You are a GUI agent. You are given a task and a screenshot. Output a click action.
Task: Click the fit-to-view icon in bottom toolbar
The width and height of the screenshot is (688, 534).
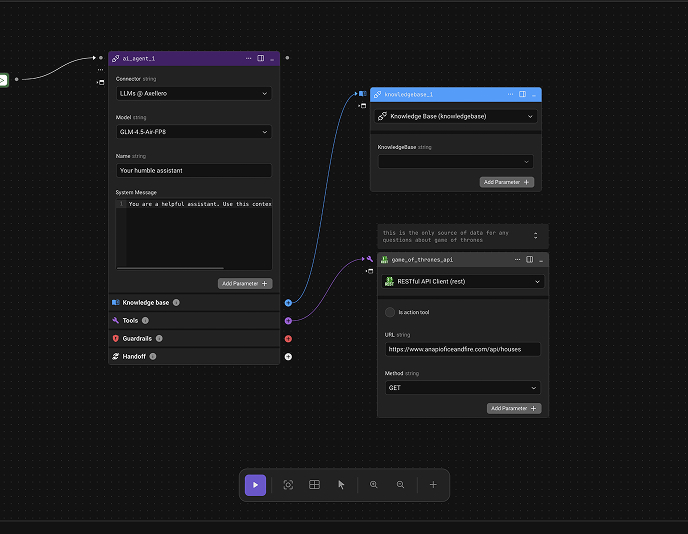tap(288, 485)
